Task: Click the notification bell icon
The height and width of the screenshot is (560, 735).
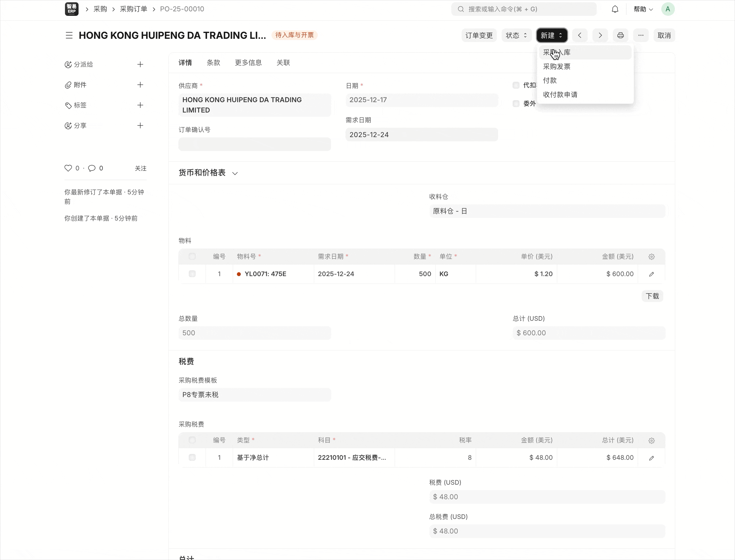Action: 615,9
